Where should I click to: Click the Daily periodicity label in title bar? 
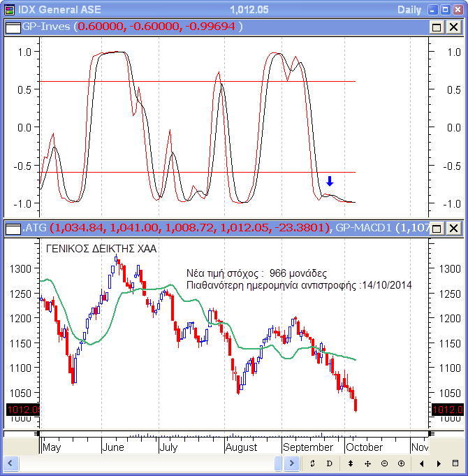pos(409,10)
